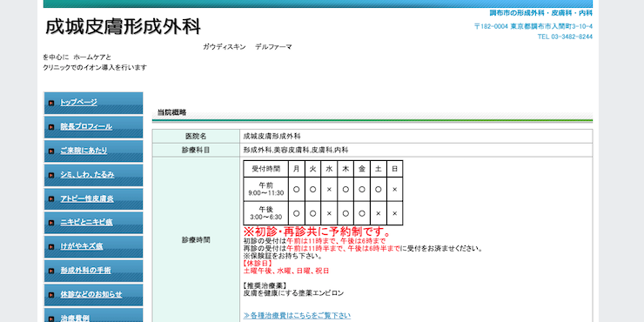644x322 pixels.
Task: Click ※保険証をお持ち下さい line
Action: click(x=283, y=256)
